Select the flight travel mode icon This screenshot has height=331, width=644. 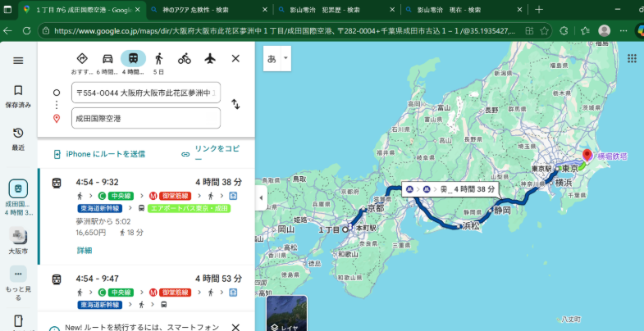click(209, 58)
